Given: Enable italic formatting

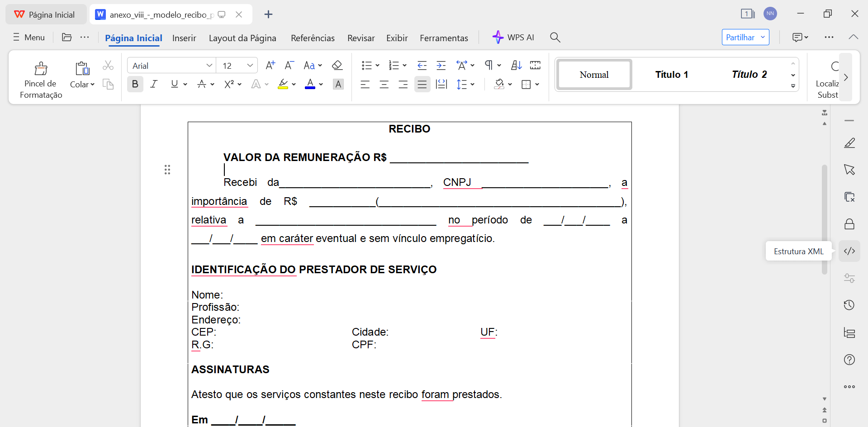Looking at the screenshot, I should (153, 84).
